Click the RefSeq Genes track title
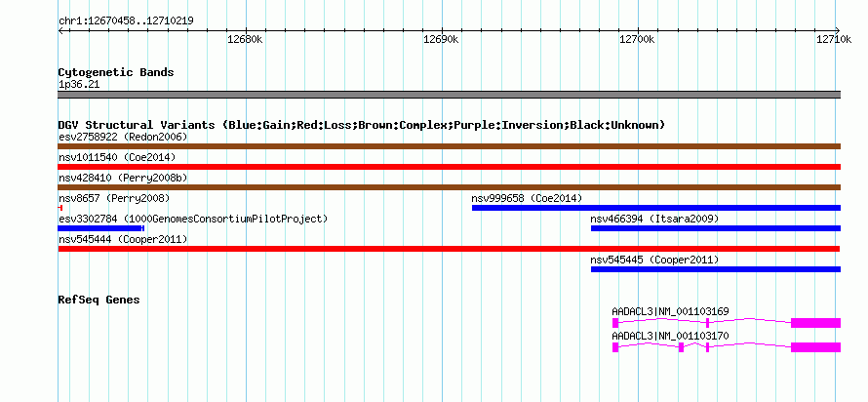 [x=99, y=300]
